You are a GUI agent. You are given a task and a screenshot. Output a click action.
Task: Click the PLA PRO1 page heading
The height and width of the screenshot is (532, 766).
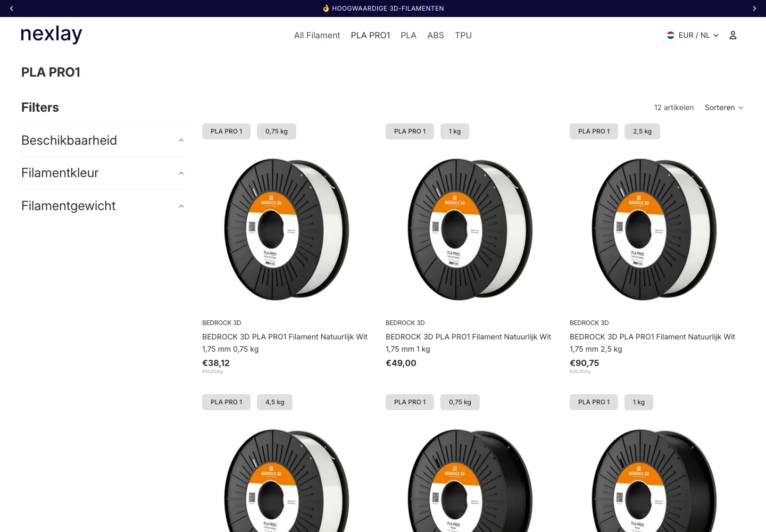click(x=51, y=72)
